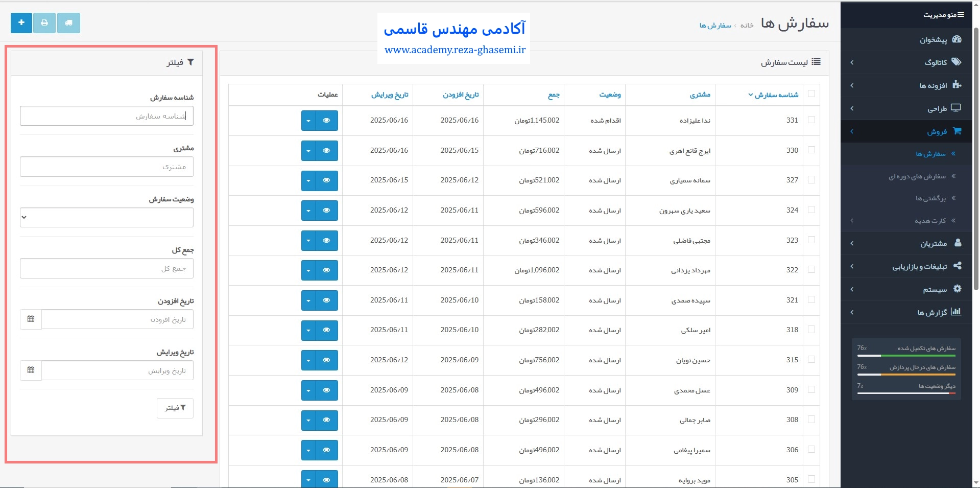Check the box for order 330
This screenshot has width=980, height=488.
coord(811,150)
